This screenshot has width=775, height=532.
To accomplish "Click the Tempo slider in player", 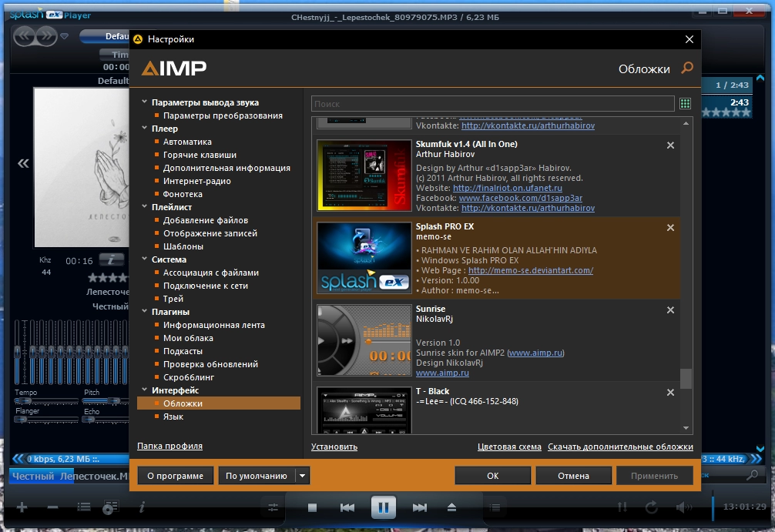I will (46, 400).
